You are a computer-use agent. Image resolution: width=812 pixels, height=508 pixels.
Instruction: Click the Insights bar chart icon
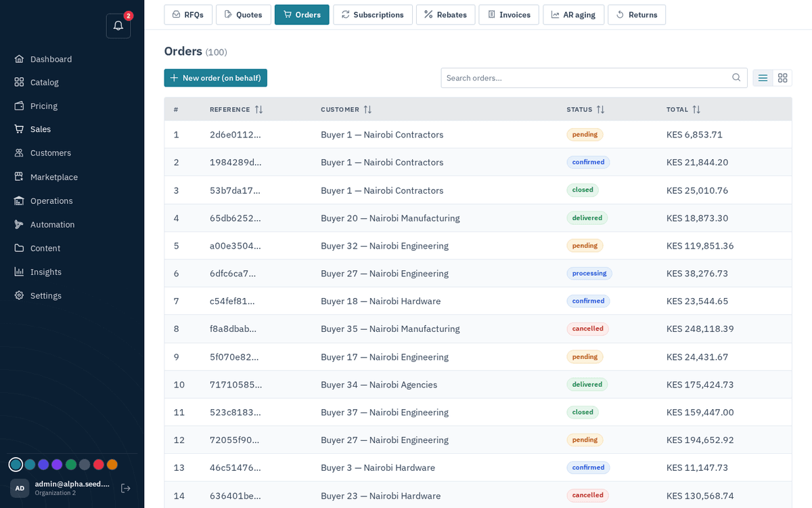19,272
